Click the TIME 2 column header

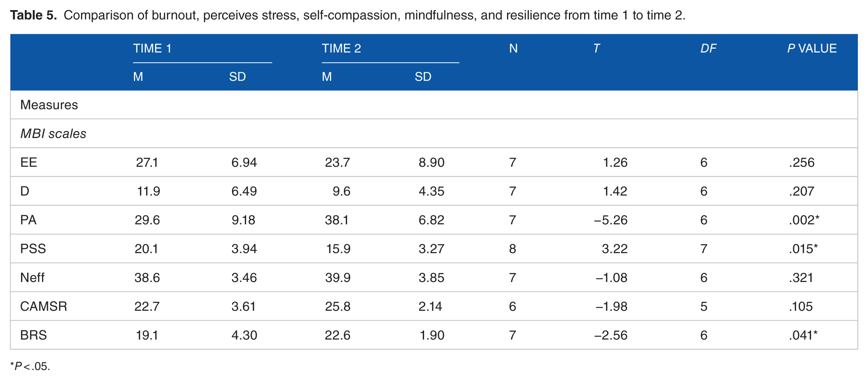tap(342, 48)
